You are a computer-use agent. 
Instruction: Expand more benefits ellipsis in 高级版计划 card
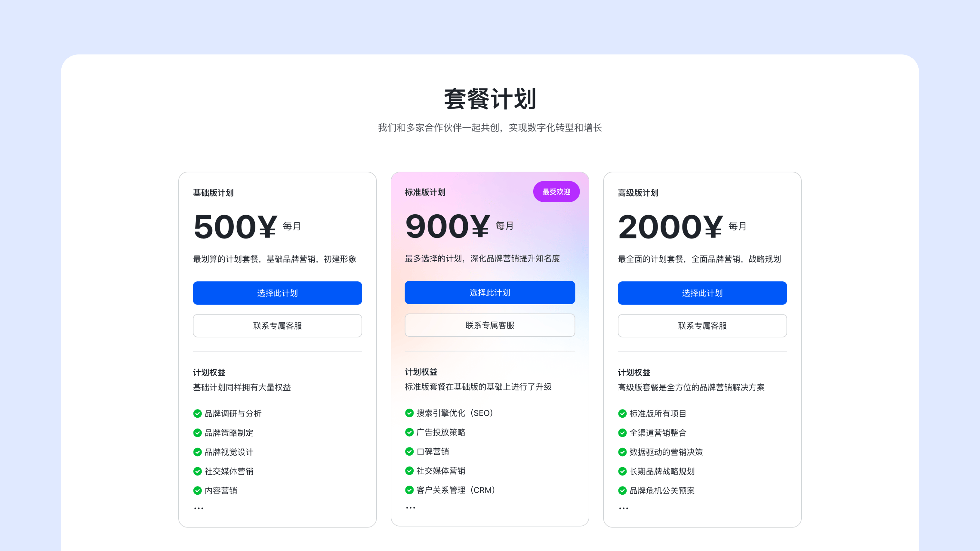[x=623, y=508]
